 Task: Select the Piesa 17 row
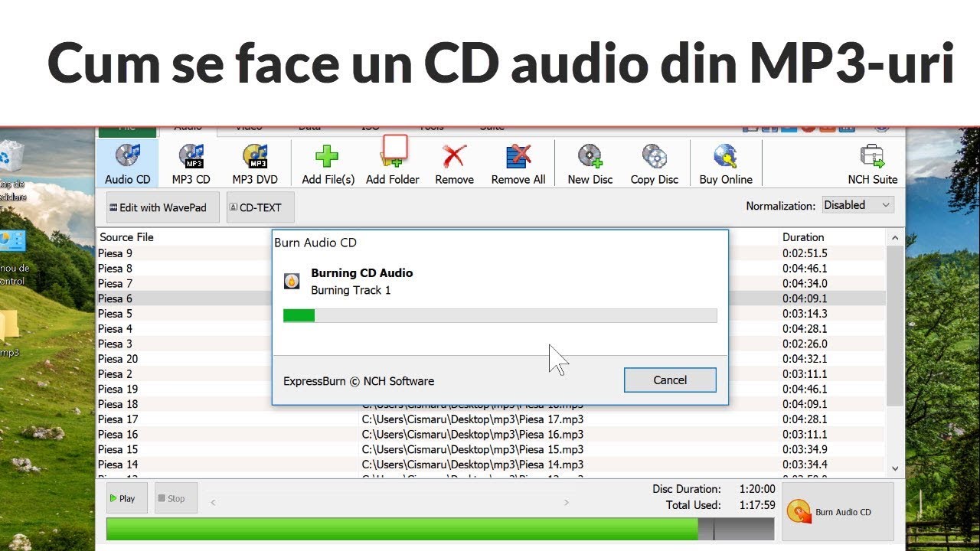click(x=491, y=419)
